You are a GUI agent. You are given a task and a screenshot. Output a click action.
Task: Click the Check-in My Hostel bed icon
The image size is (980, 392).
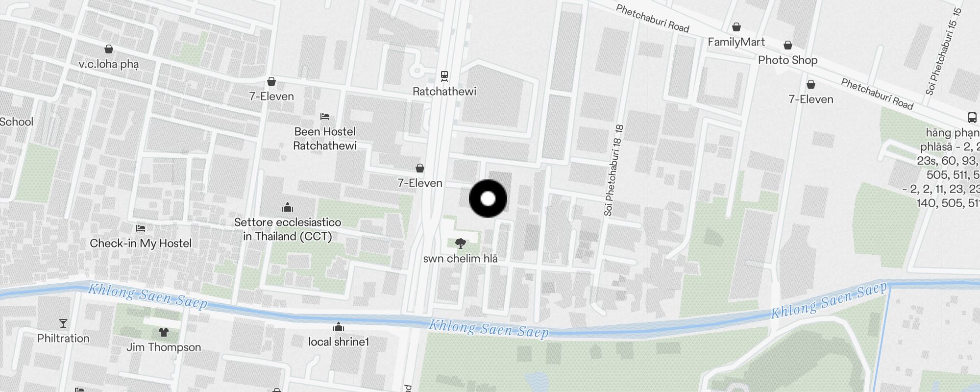(141, 228)
